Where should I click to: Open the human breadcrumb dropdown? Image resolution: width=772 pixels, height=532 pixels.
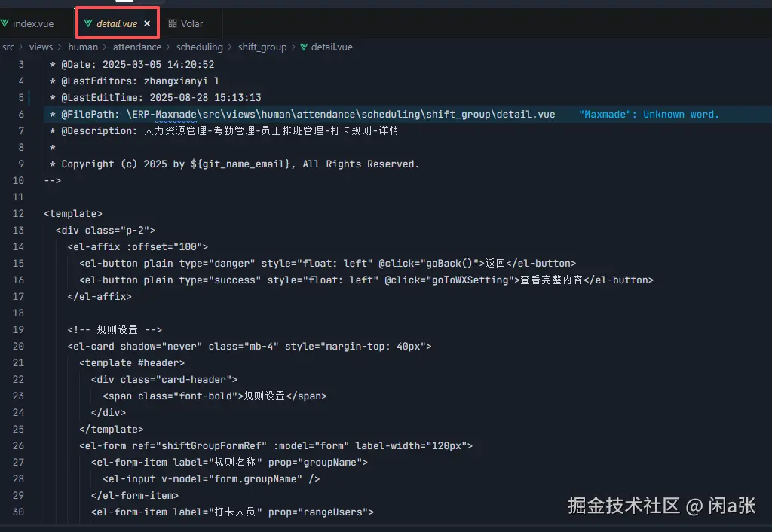click(83, 47)
